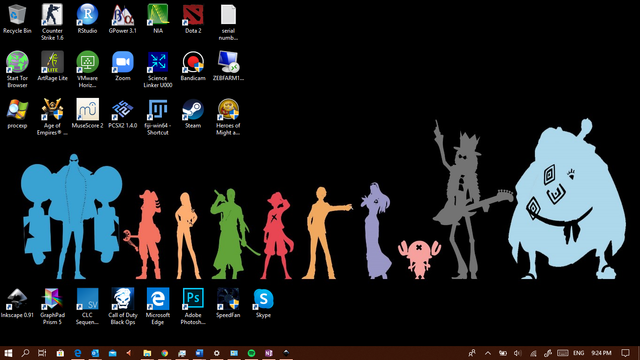Image resolution: width=640 pixels, height=360 pixels.
Task: Open the volume control in tray
Action: [x=518, y=353]
